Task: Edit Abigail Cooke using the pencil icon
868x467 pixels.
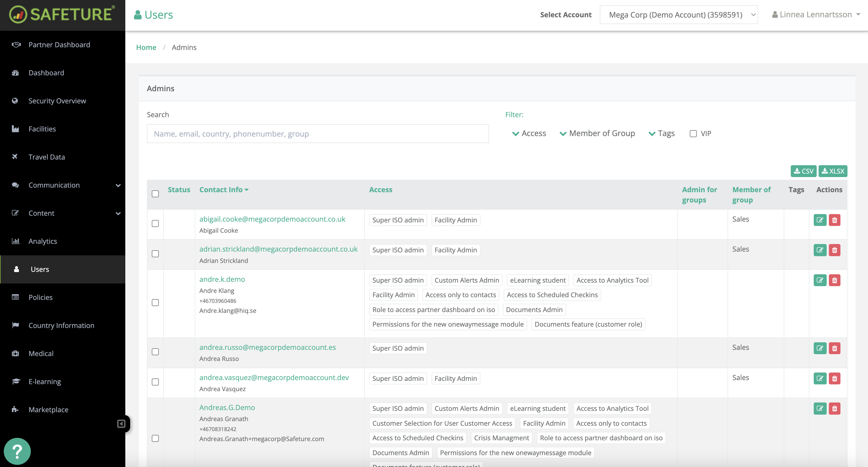Action: coord(820,220)
